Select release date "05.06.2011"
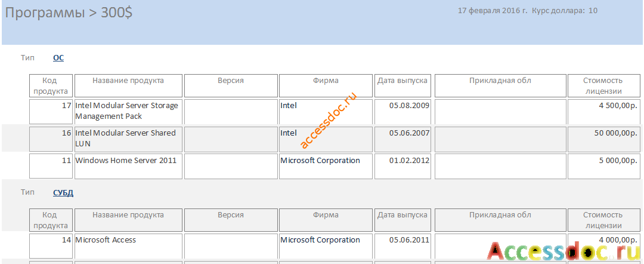This screenshot has width=644, height=264. (x=402, y=246)
